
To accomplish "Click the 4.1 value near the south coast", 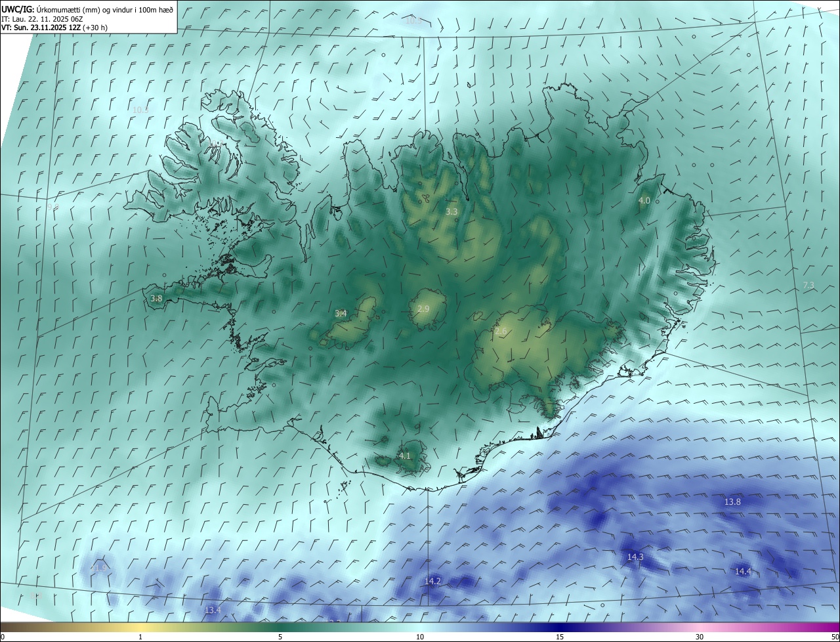I will 405,456.
